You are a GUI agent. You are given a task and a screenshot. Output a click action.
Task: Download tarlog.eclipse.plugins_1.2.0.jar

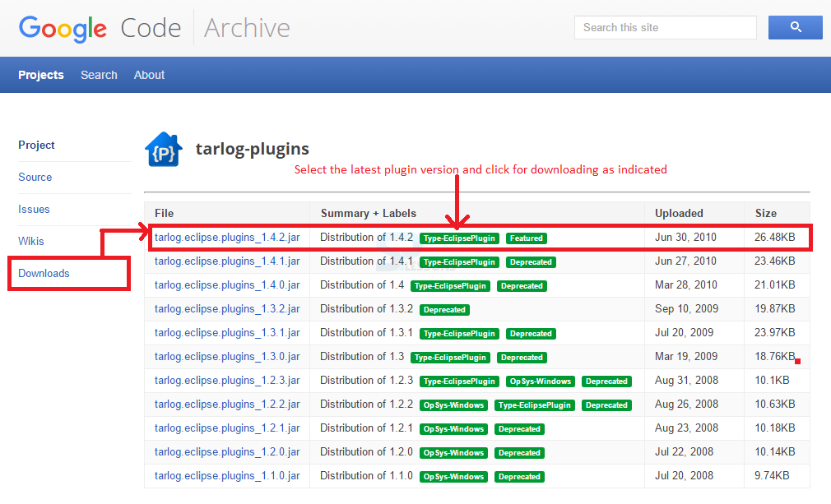click(x=227, y=452)
